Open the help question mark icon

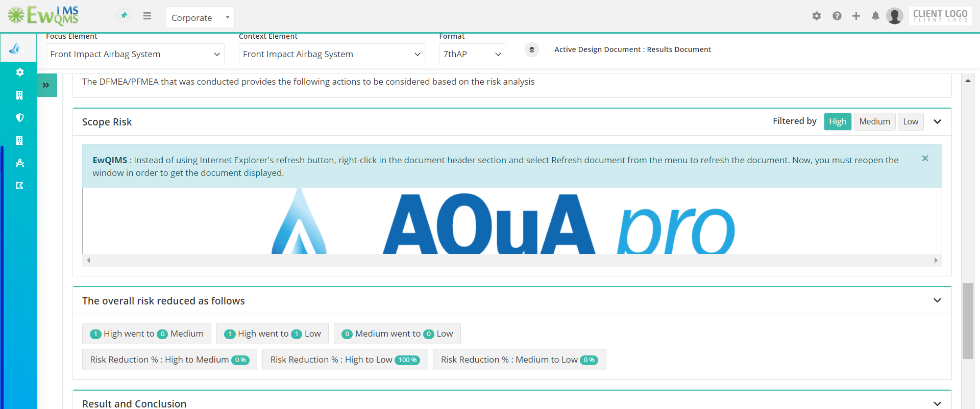coord(837,16)
